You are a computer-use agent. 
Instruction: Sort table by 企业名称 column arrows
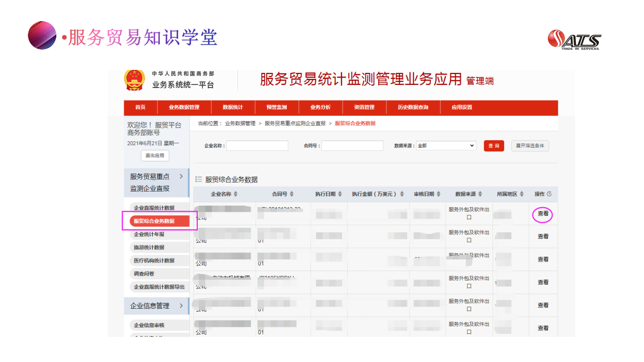tap(235, 194)
